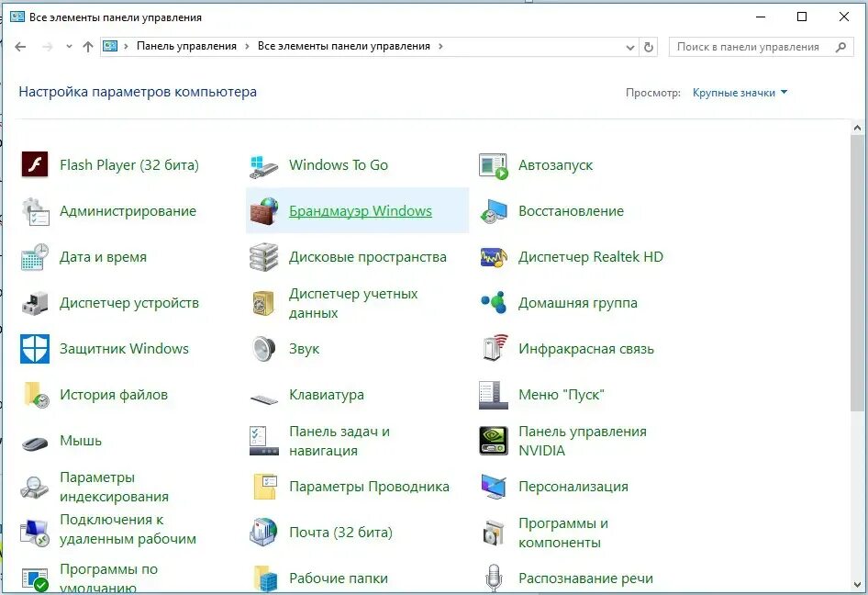
Task: Open the Персонализация link text
Action: [573, 487]
